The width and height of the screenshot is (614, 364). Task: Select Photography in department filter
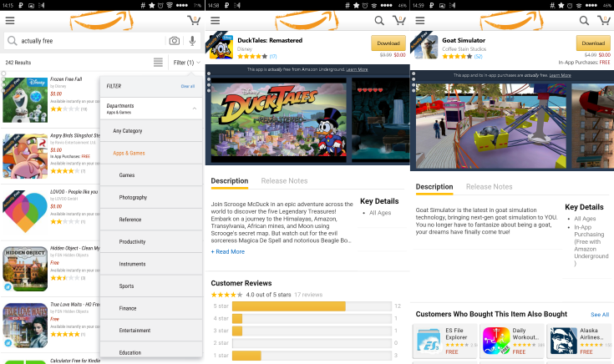point(133,197)
